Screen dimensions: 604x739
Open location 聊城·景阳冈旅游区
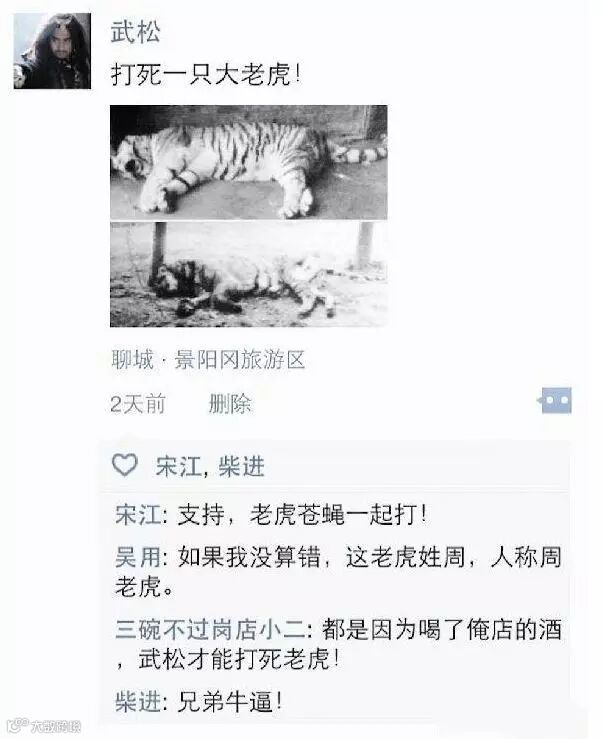(x=208, y=360)
